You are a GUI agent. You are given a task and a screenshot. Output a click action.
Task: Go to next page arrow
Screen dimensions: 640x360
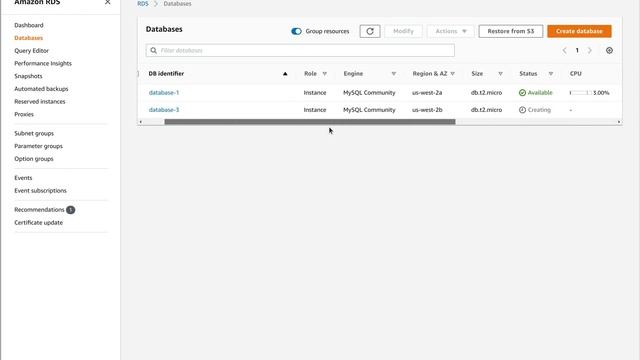click(x=589, y=50)
